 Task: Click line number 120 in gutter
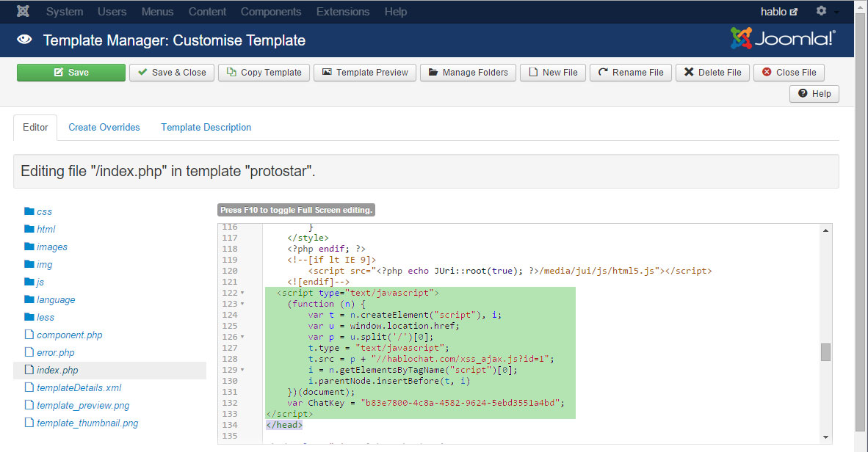[x=230, y=271]
